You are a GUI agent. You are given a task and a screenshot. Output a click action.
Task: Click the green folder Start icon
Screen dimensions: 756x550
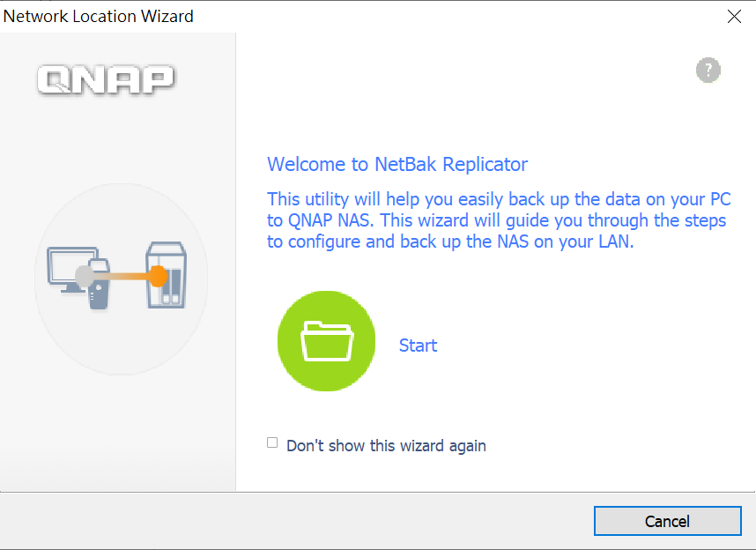tap(326, 341)
